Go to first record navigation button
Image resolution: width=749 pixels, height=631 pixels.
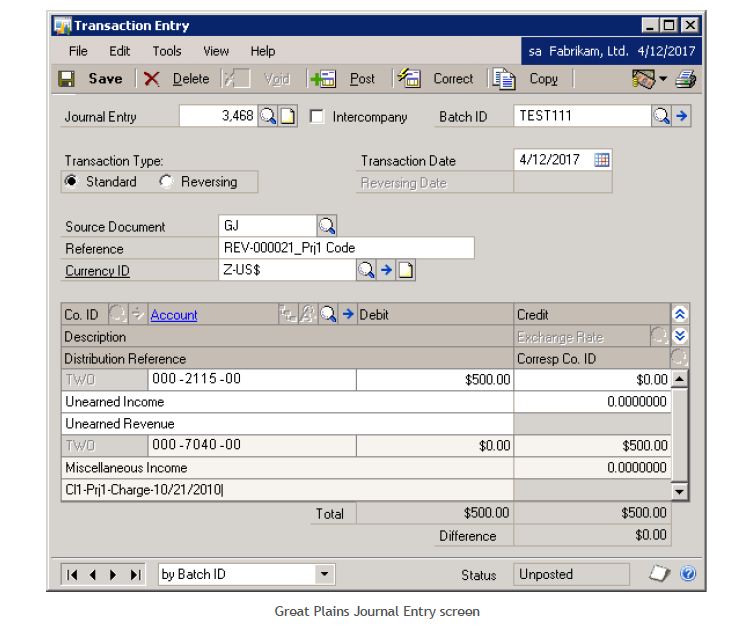[72, 575]
